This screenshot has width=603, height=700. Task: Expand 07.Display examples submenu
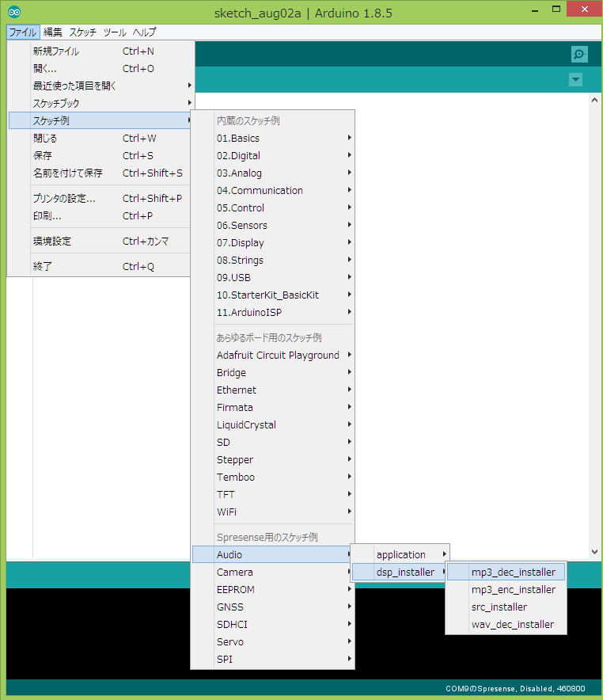pos(273,243)
